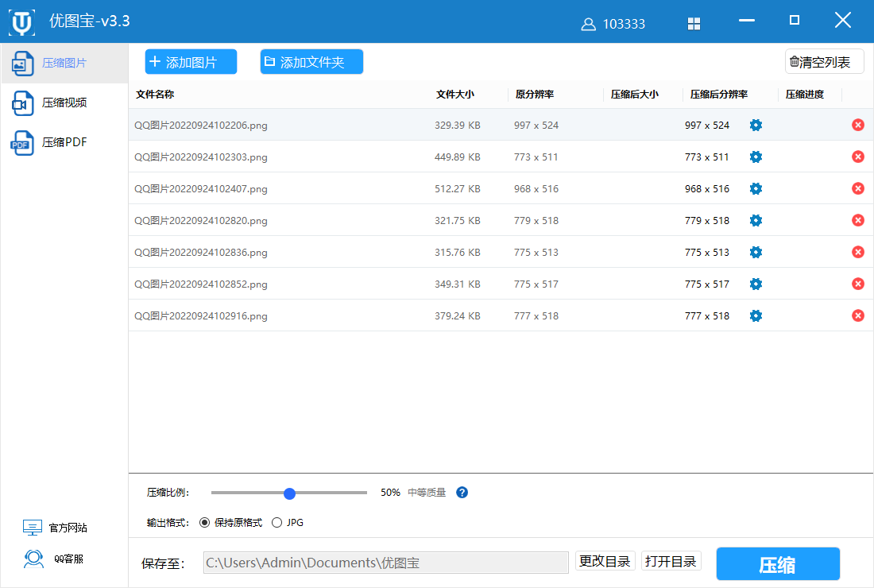874x588 pixels.
Task: Open settings gear for QQ图片20220924102303.png
Action: click(756, 157)
